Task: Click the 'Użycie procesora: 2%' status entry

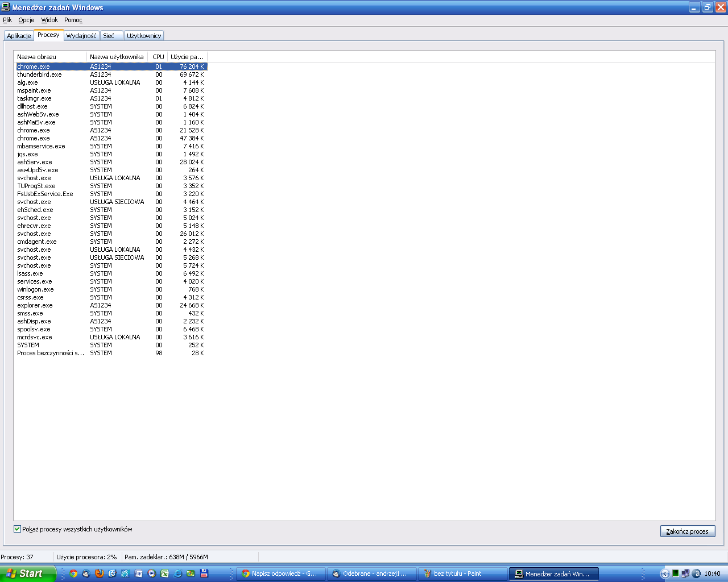Action: (86, 557)
